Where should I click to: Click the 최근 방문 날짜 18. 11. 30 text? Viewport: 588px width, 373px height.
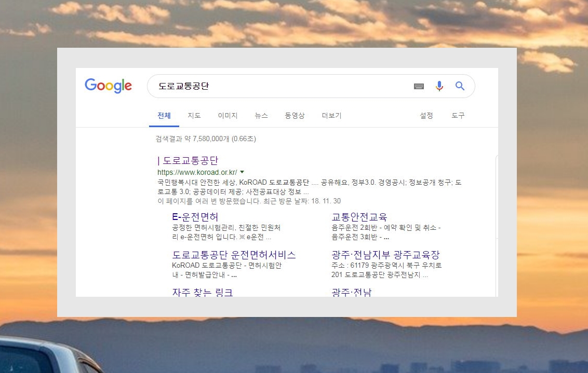(302, 201)
